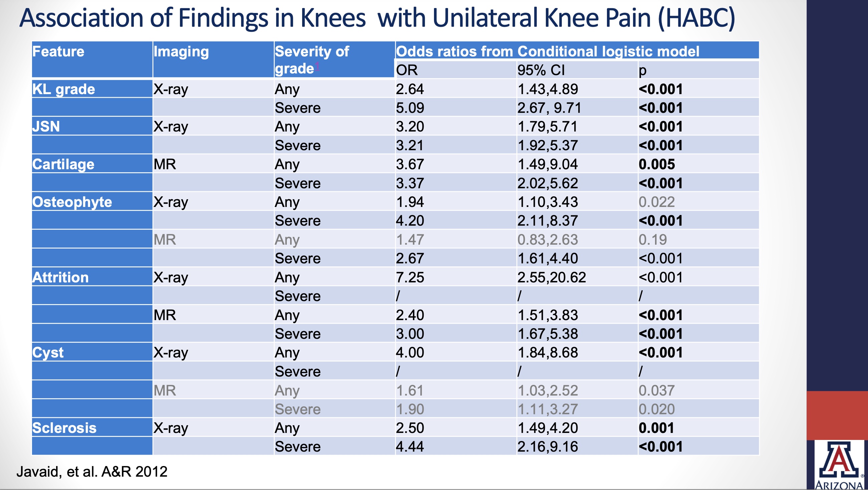Click the 'Imaging' column header cell

click(181, 51)
